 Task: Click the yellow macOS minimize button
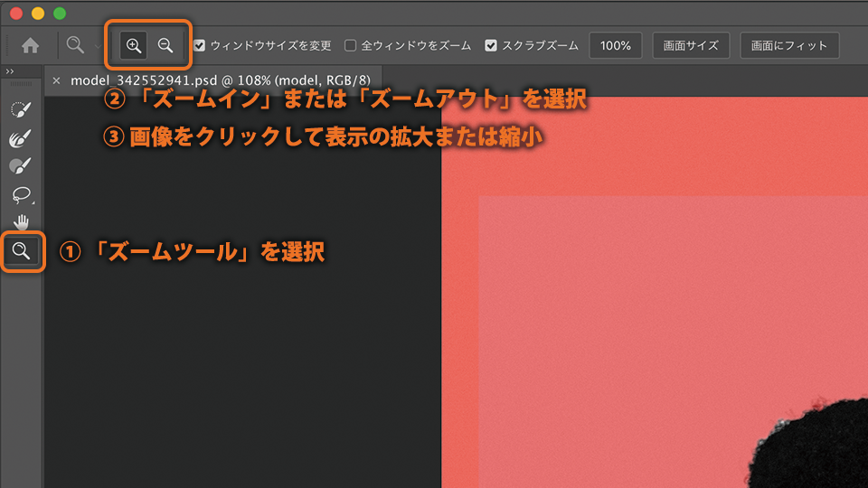tap(38, 14)
